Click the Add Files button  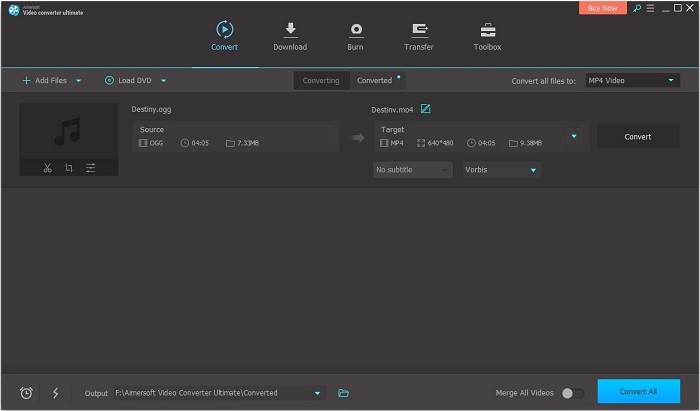click(x=45, y=81)
